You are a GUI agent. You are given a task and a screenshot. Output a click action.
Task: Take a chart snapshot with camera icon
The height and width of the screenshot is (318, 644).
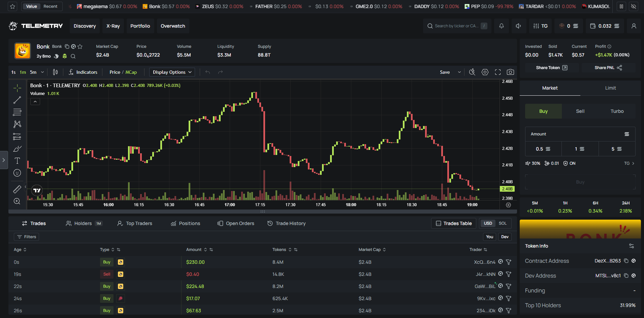coord(510,72)
